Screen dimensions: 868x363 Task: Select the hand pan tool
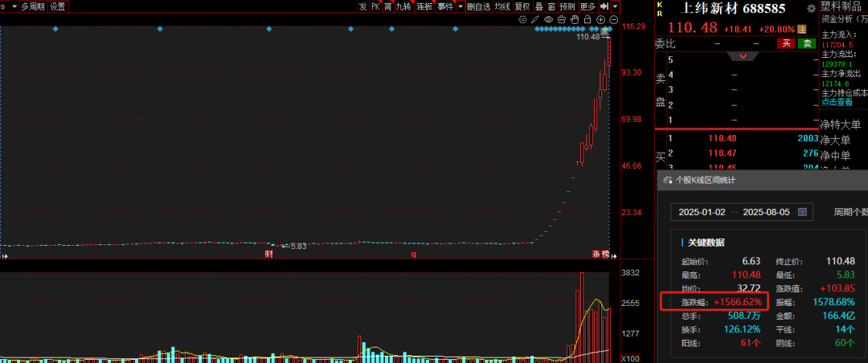point(575,19)
